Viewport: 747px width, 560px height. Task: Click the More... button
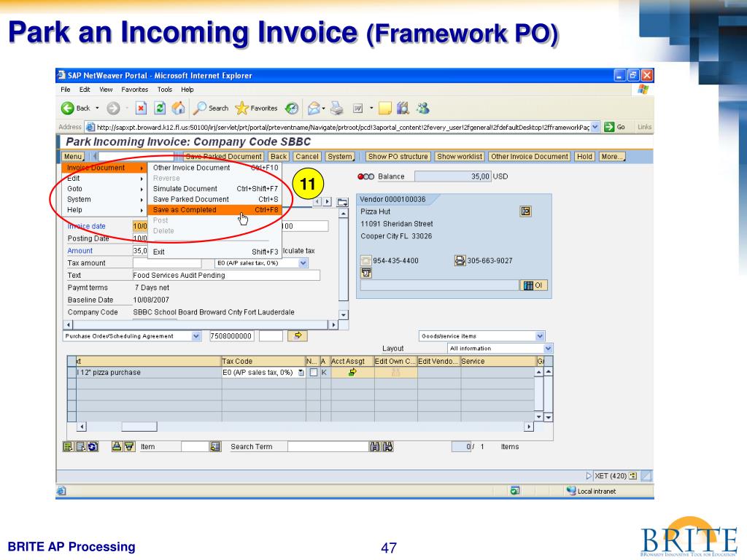click(x=612, y=156)
